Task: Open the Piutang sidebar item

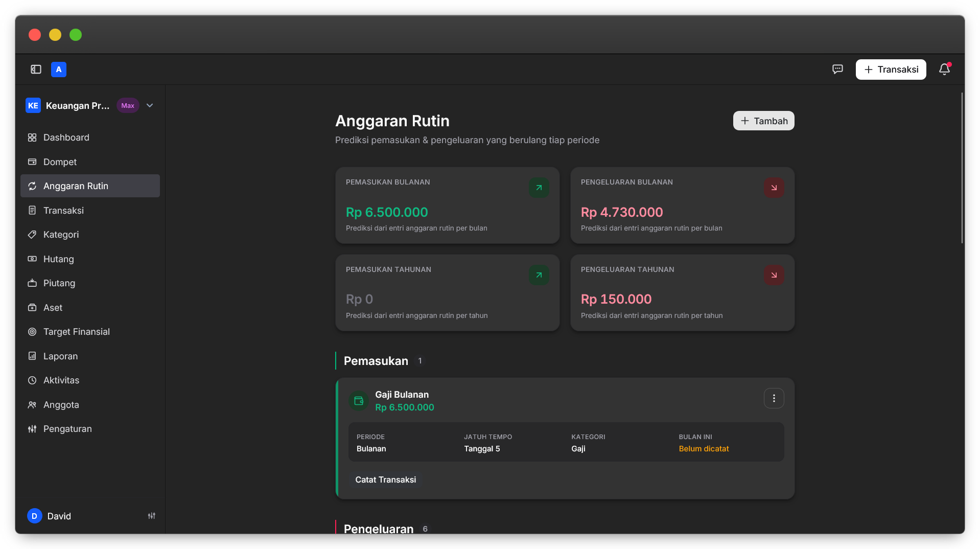Action: click(x=90, y=283)
